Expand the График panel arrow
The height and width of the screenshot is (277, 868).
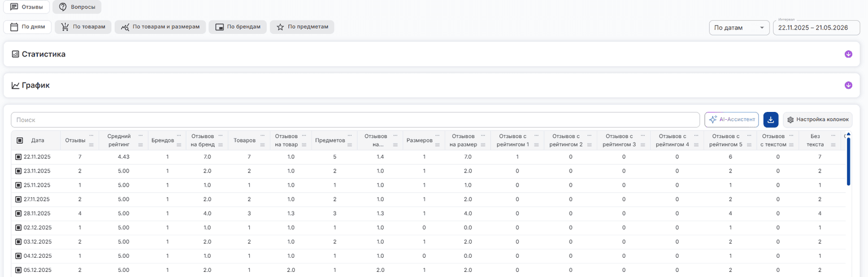[x=848, y=85]
